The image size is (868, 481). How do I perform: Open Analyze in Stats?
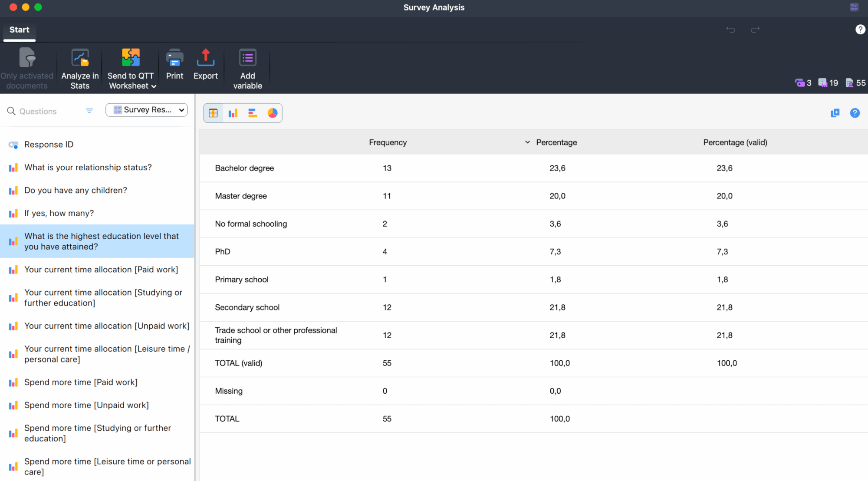coord(80,67)
